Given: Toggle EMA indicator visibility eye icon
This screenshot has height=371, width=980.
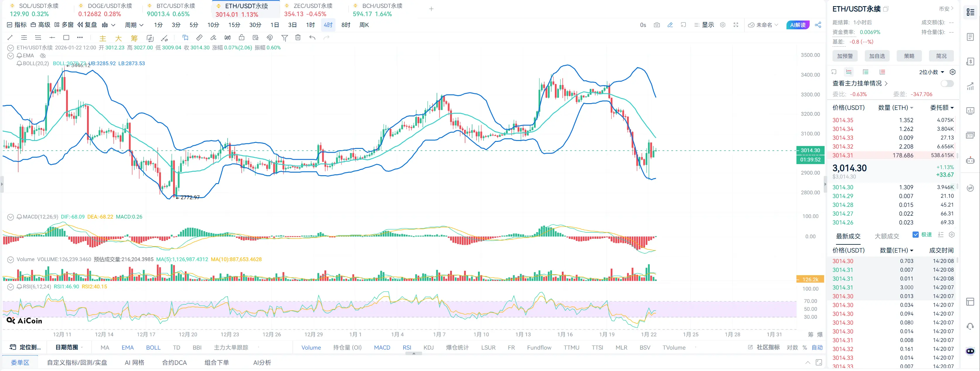Looking at the screenshot, I should coord(43,55).
